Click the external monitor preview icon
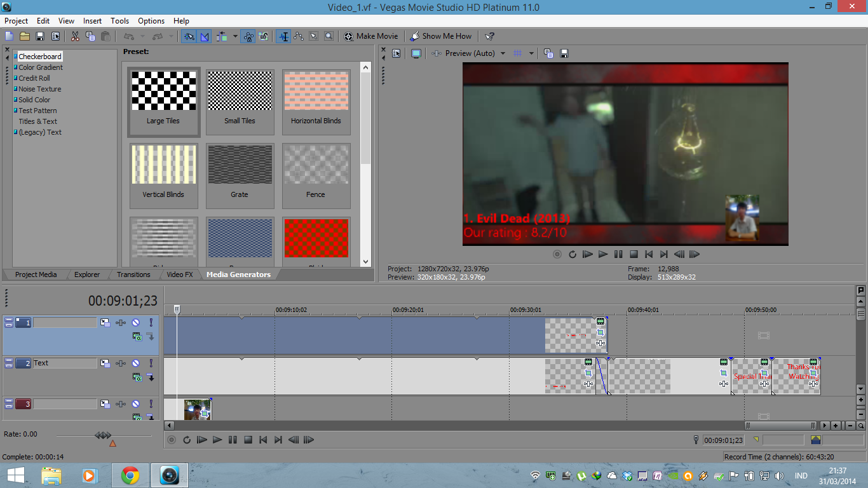The image size is (868, 488). (416, 53)
